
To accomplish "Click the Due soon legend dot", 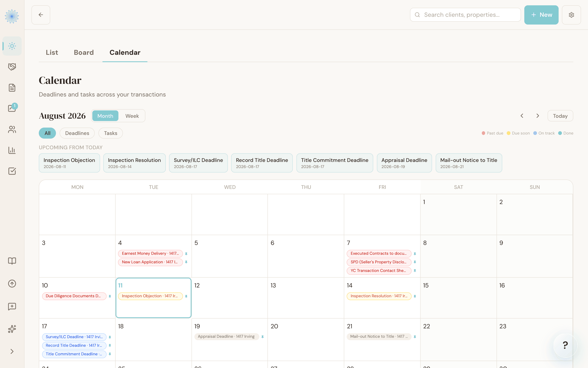I will click(x=509, y=133).
